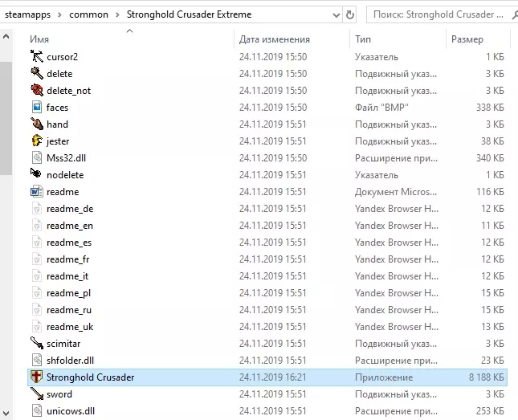The height and width of the screenshot is (420, 518).
Task: Select the file named delete_not
Action: 69,91
